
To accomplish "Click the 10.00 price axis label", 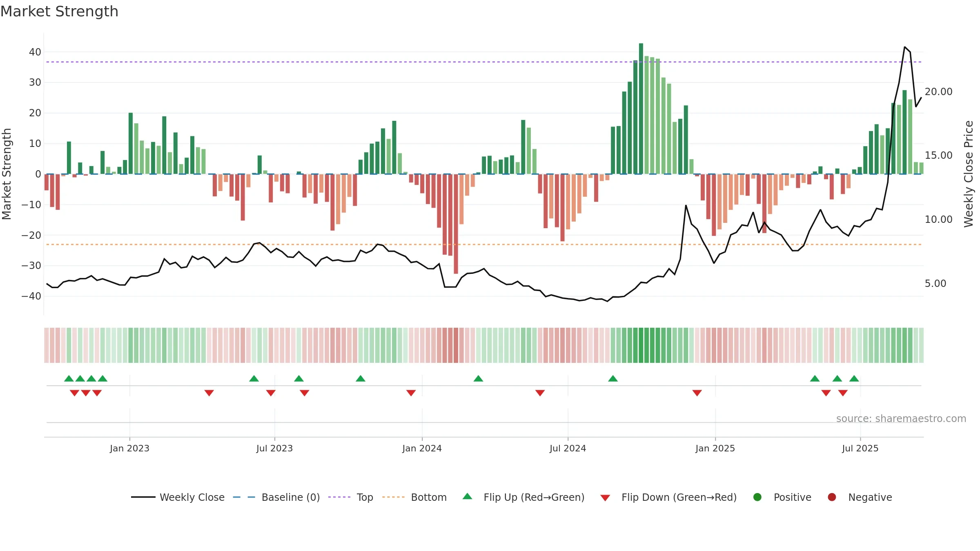I will [938, 220].
